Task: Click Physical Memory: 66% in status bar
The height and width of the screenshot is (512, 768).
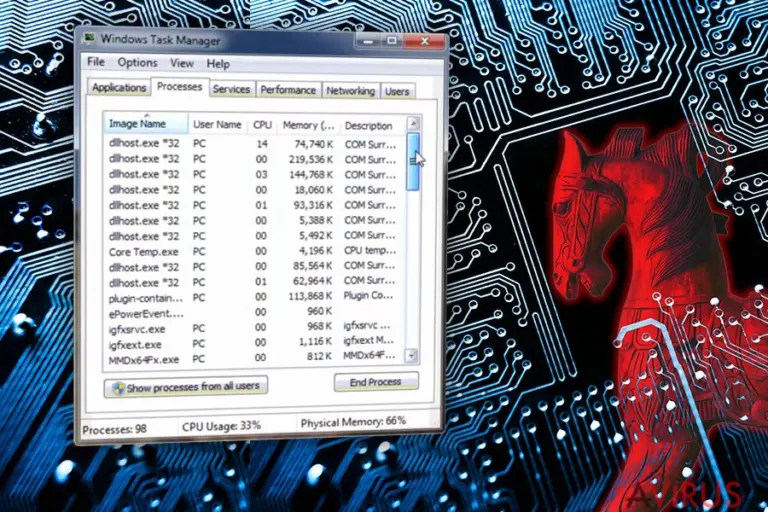Action: point(353,422)
